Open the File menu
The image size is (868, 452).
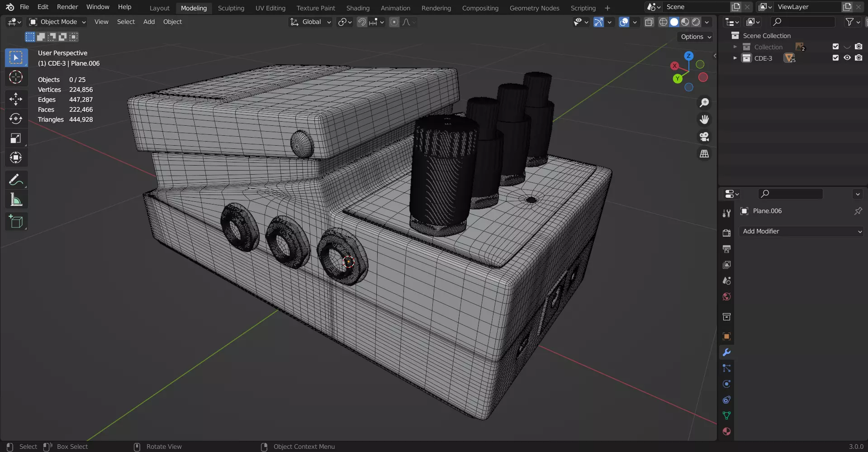[x=24, y=7]
